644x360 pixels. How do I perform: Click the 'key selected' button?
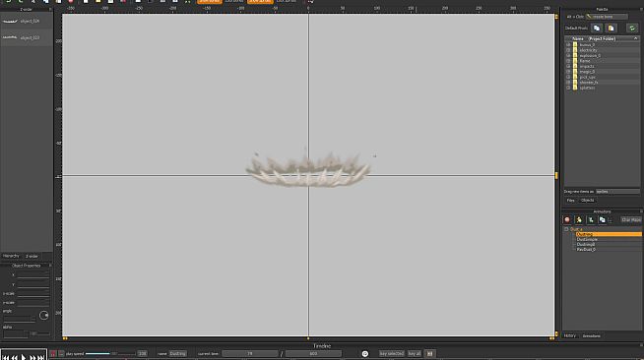tap(391, 353)
